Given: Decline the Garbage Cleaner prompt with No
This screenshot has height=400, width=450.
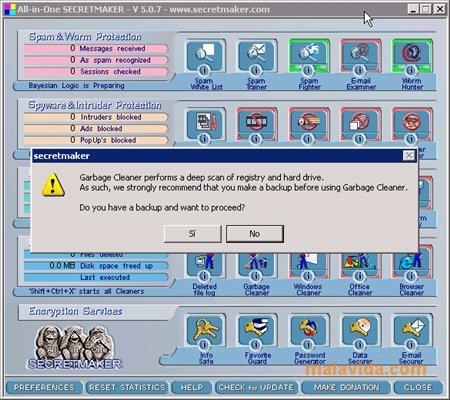Looking at the screenshot, I should coord(255,234).
